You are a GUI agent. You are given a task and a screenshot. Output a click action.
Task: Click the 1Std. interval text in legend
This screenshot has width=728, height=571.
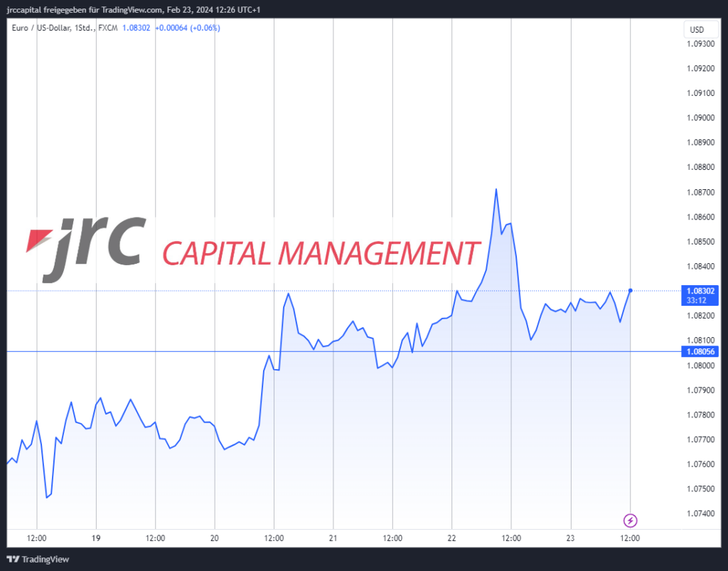(x=85, y=28)
